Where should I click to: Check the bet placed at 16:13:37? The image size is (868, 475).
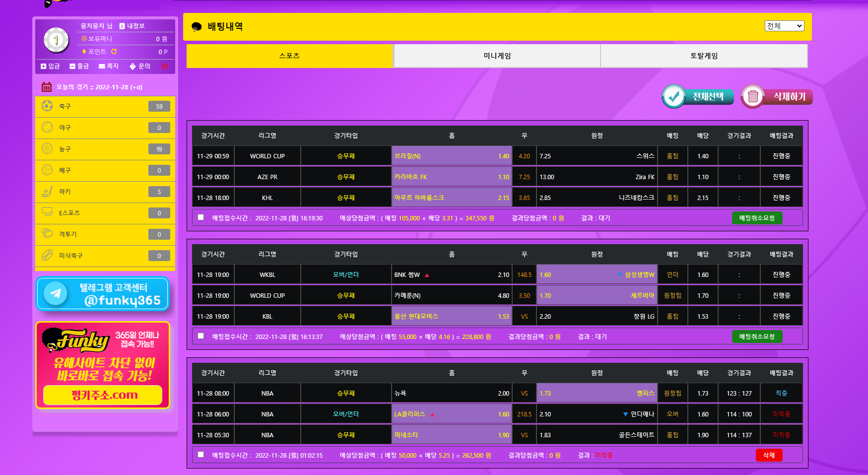pos(201,336)
